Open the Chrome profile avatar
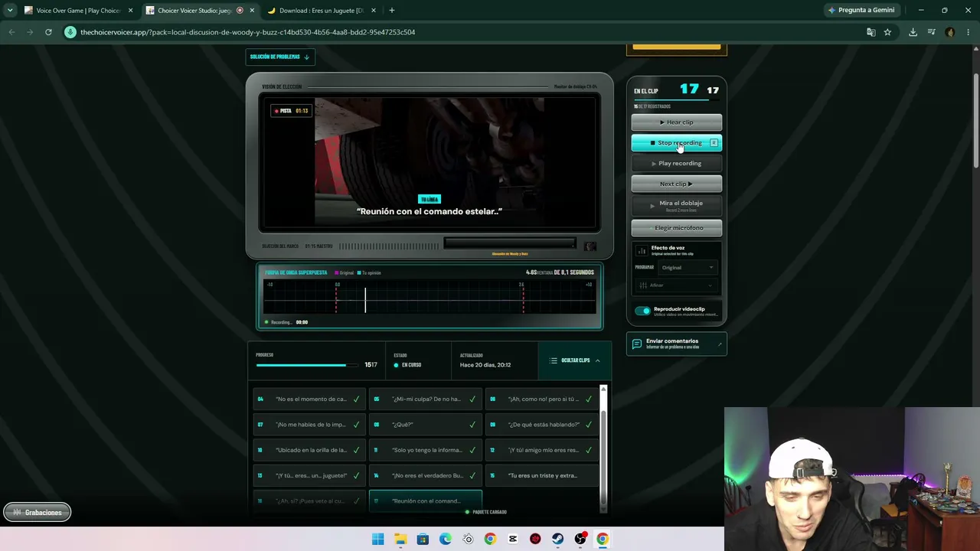980x551 pixels. tap(950, 32)
